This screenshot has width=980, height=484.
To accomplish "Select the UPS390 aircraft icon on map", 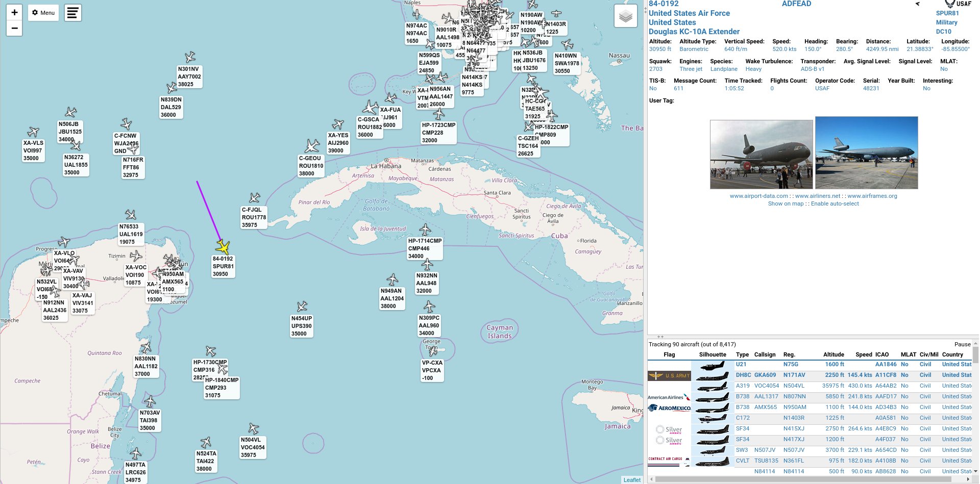I will [302, 307].
